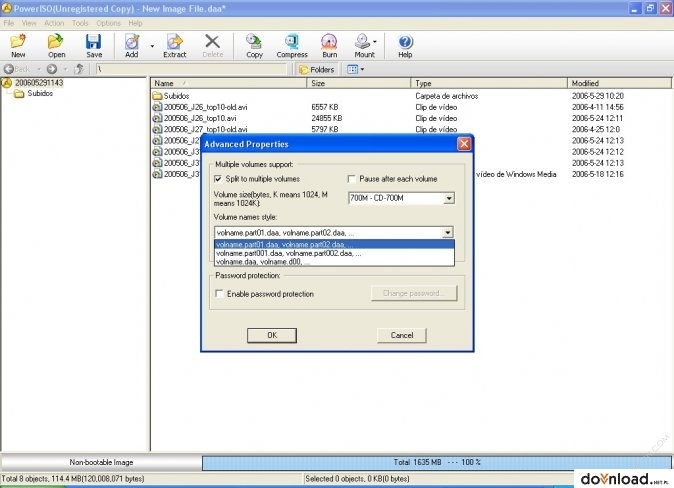Sort by the Modified column header
The image size is (674, 488).
619,83
